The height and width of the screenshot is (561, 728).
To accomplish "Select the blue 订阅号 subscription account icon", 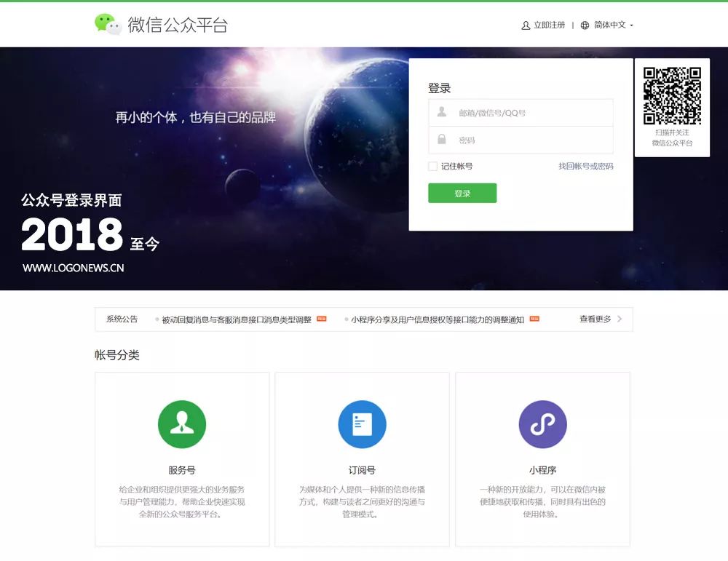I will 362,424.
